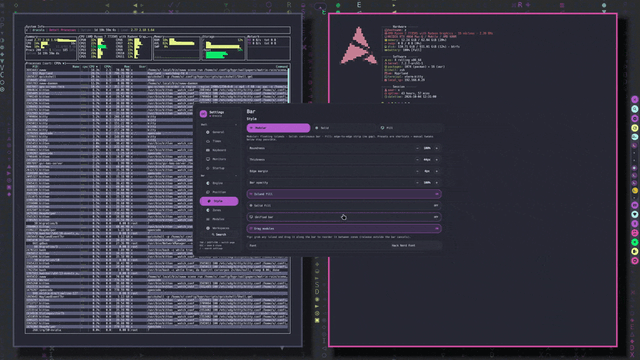
Task: Disable the Drag modules toggle
Action: [344, 229]
